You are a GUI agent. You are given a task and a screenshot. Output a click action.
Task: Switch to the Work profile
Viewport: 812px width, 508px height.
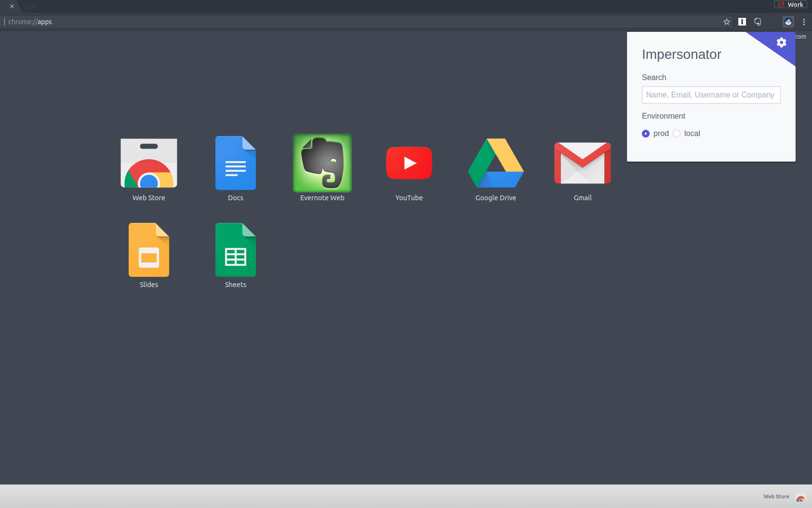[x=790, y=4]
